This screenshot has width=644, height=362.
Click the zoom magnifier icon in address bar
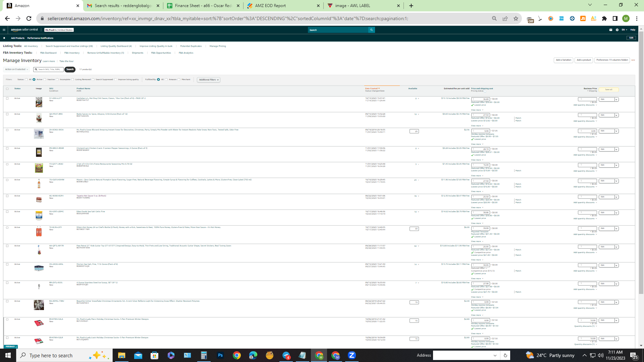pos(494,18)
